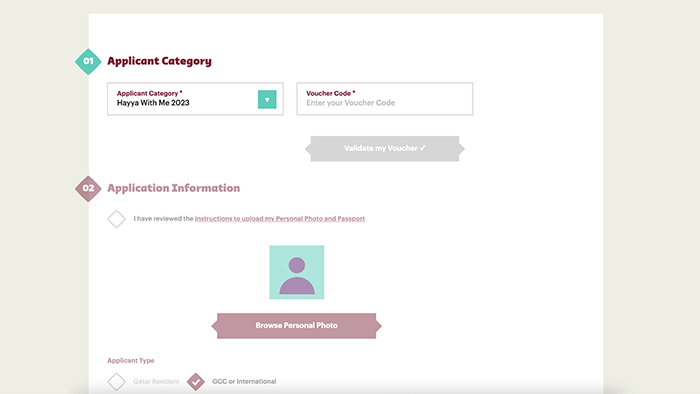Click the personal photo placeholder avatar
Image resolution: width=700 pixels, height=394 pixels.
[x=297, y=272]
